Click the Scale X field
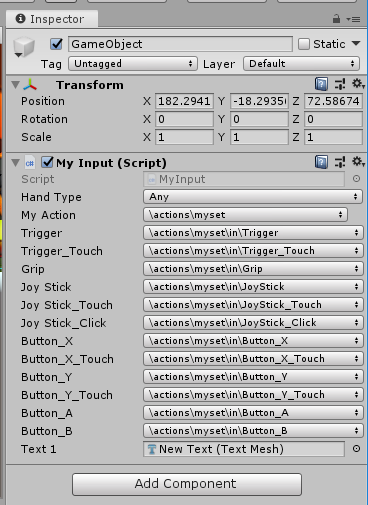The width and height of the screenshot is (368, 505). [184, 137]
